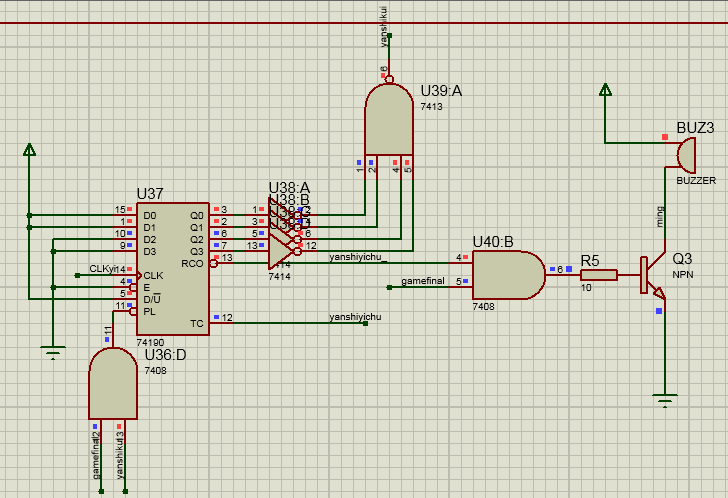Click the '7408' label below U40:B
Image resolution: width=728 pixels, height=498 pixels.
(x=483, y=306)
